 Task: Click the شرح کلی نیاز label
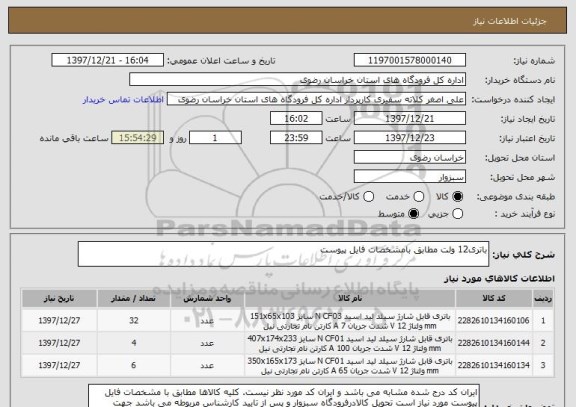pyautogui.click(x=523, y=255)
